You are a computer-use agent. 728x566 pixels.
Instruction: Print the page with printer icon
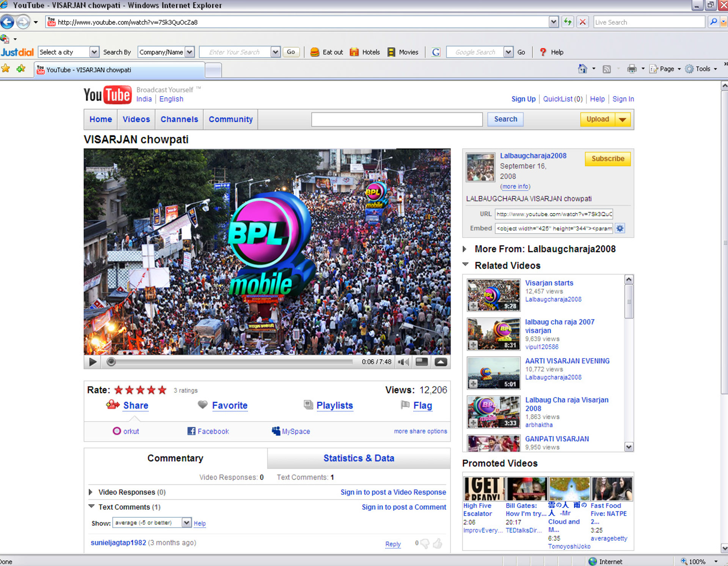click(x=632, y=69)
